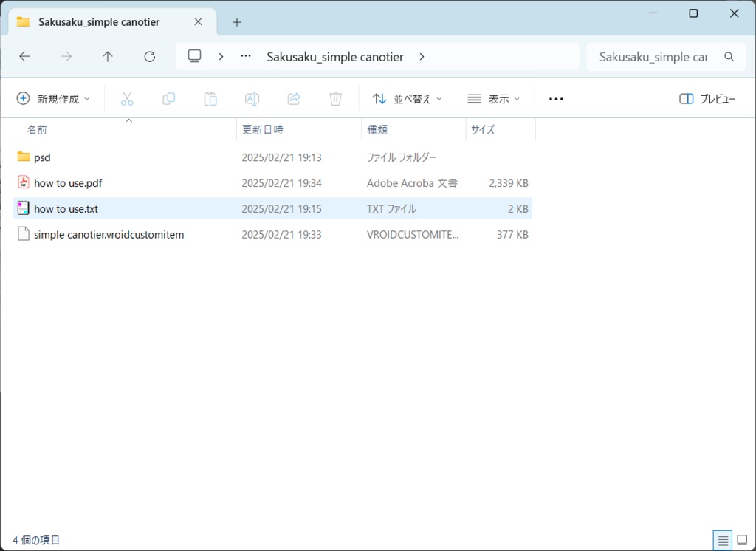
Task: Click the date 2025/02/21 19:33
Action: coord(281,234)
